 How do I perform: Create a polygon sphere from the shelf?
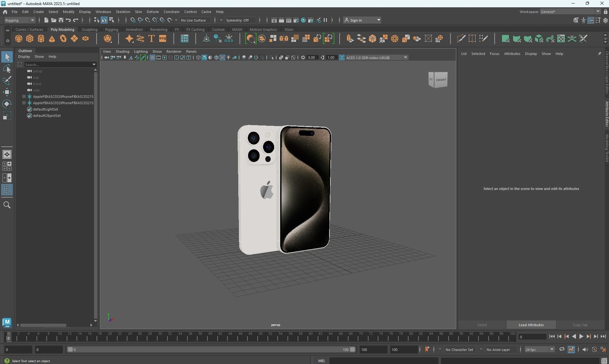(19, 39)
